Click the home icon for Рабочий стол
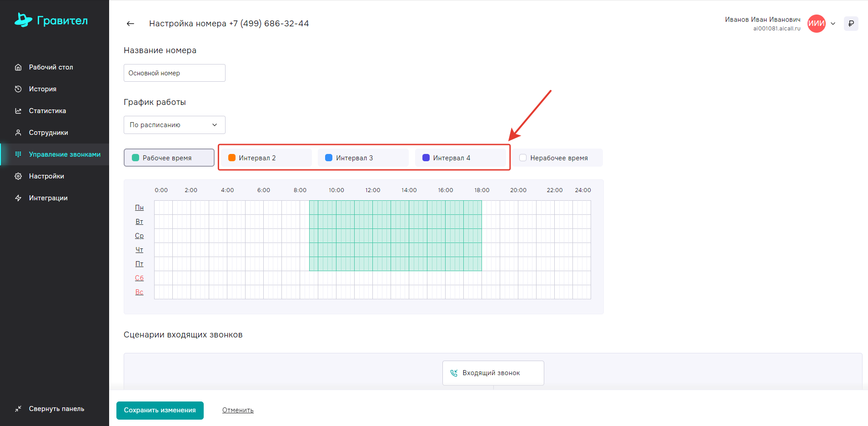 coord(18,67)
